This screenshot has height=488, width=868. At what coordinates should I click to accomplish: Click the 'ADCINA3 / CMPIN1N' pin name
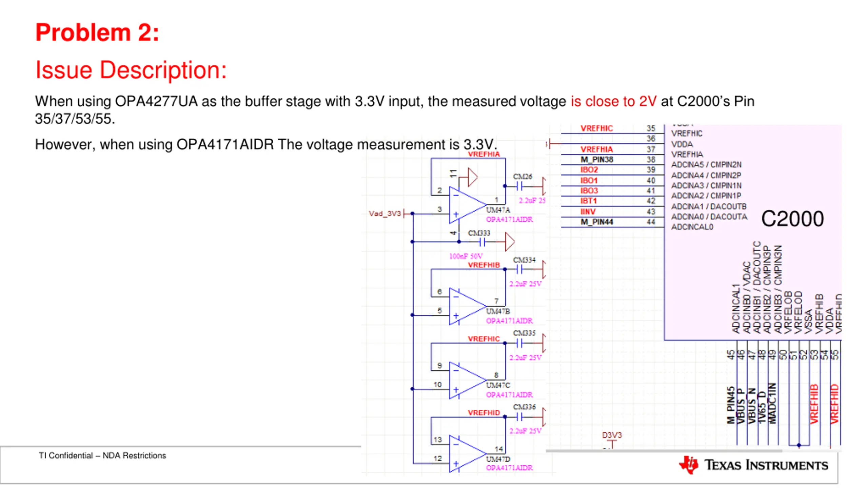click(706, 186)
